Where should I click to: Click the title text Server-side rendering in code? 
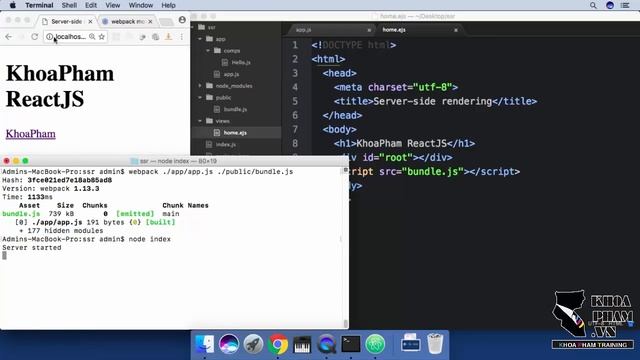(433, 101)
